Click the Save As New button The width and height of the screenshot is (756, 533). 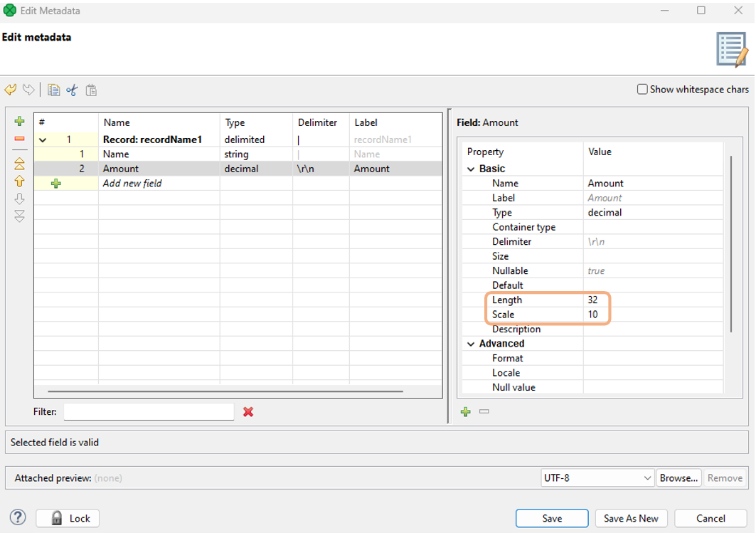pyautogui.click(x=631, y=518)
